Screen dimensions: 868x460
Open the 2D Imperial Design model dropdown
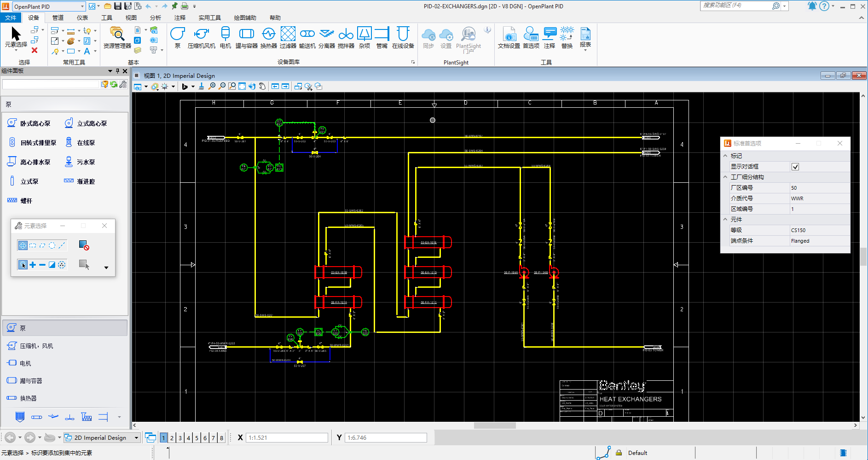pyautogui.click(x=136, y=437)
